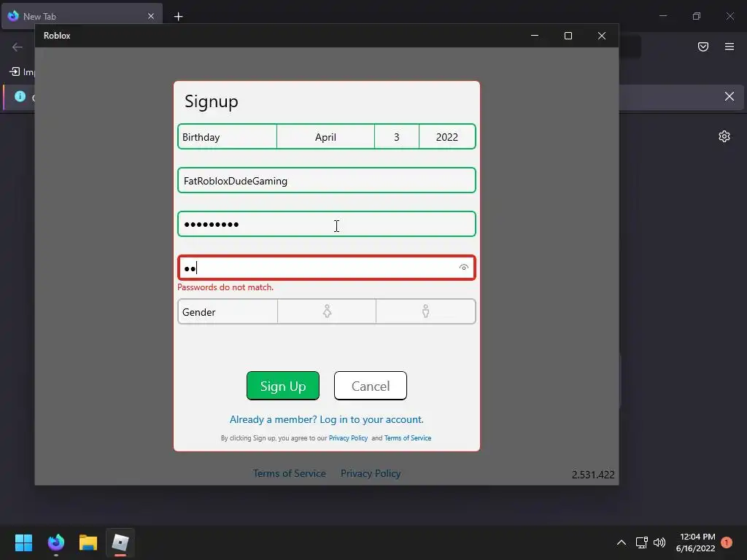
Task: Select the female gender icon
Action: click(x=327, y=311)
